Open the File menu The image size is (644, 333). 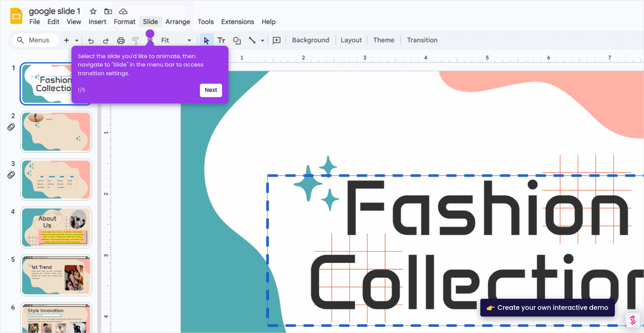pos(35,22)
